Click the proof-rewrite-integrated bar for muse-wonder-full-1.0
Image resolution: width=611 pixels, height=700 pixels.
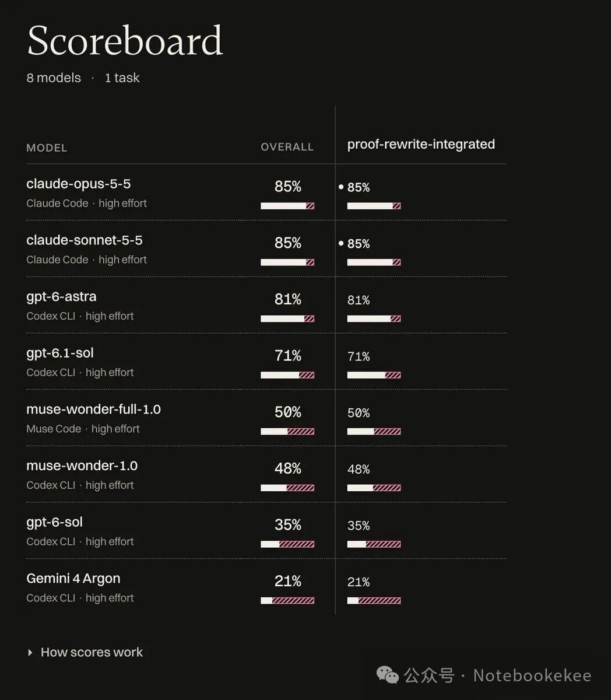coord(374,432)
